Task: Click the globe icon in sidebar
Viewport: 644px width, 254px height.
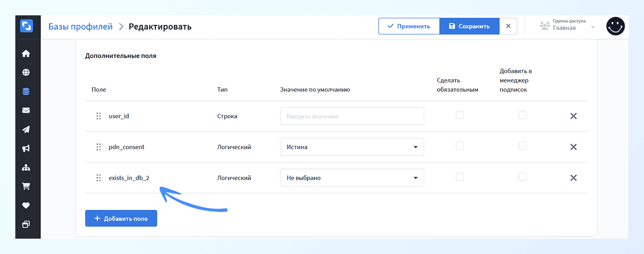Action: tap(26, 73)
